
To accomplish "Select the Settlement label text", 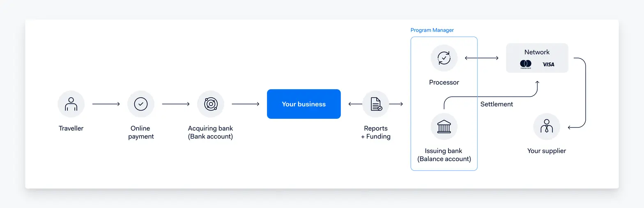I will tap(497, 104).
